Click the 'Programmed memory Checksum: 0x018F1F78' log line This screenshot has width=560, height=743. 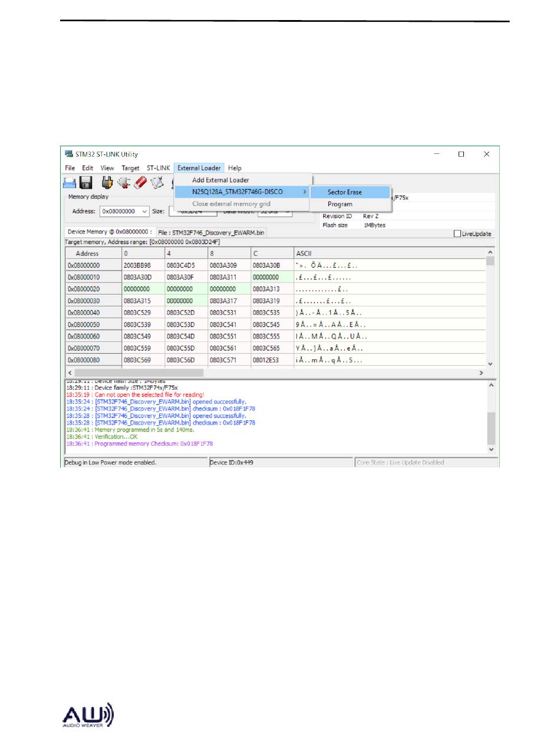point(140,443)
